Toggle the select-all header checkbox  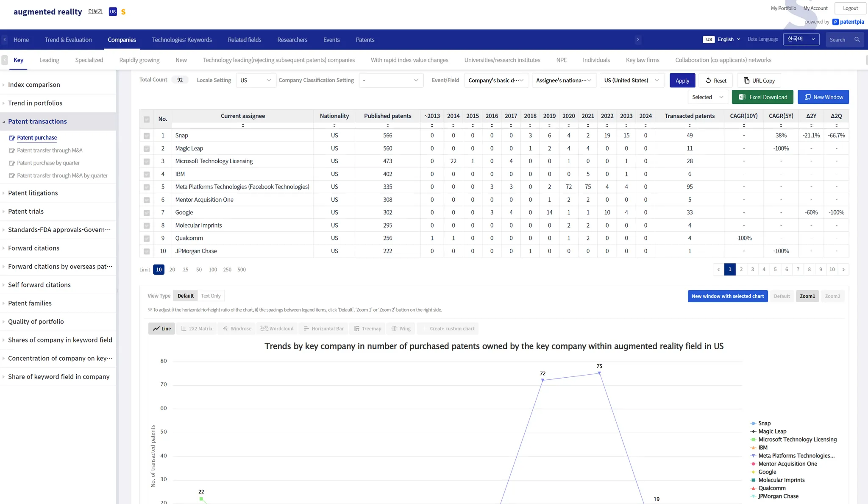tap(147, 120)
